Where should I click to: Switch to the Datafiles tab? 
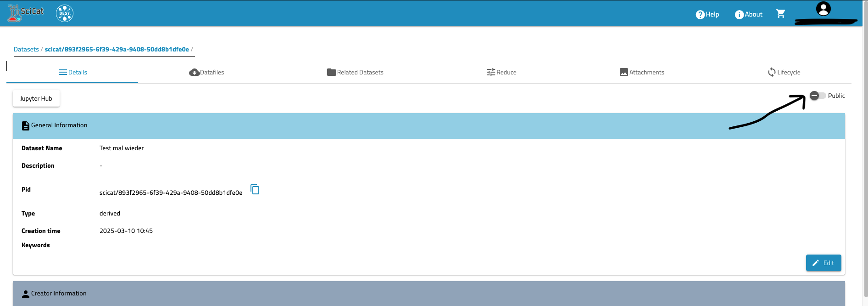(x=206, y=73)
